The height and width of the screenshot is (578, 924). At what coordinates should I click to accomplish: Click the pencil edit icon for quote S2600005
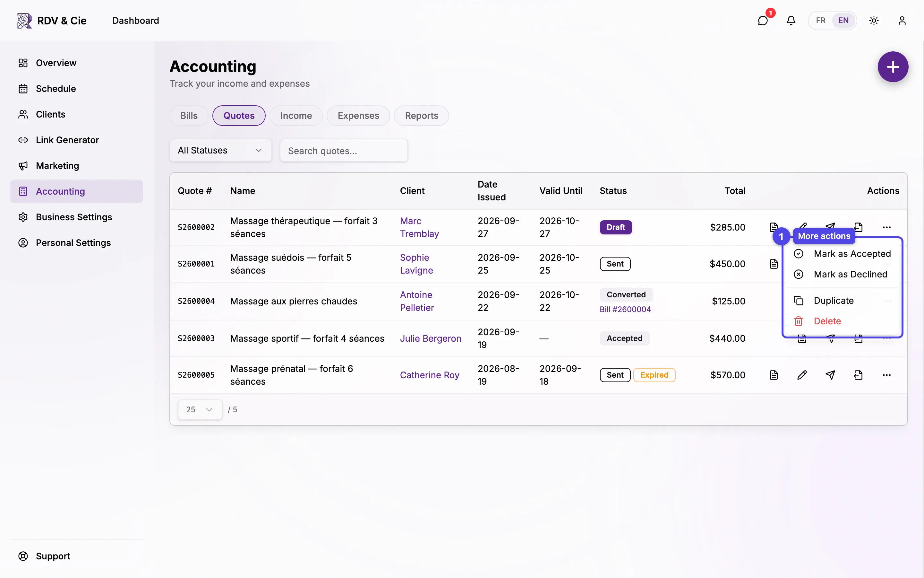[802, 375]
